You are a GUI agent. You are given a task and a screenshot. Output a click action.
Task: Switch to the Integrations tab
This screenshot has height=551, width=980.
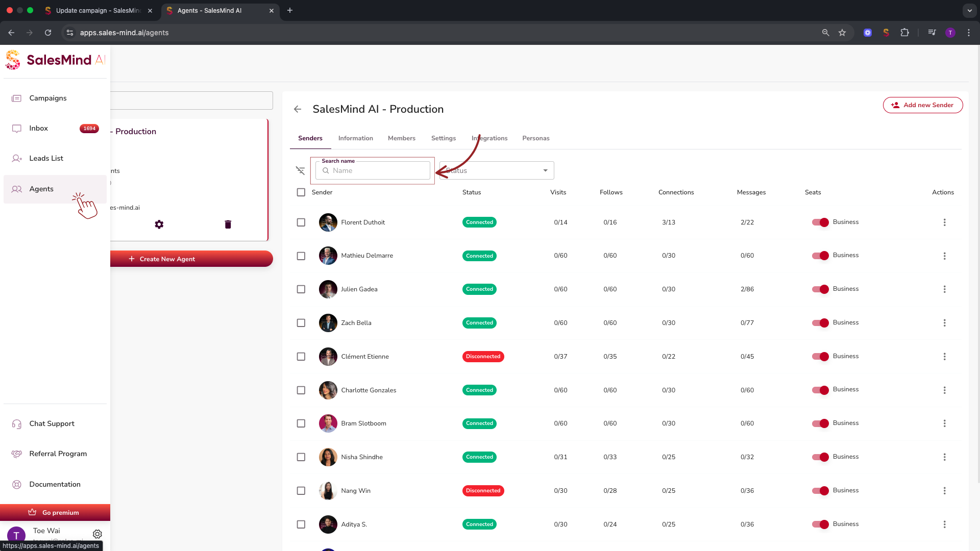click(x=489, y=138)
